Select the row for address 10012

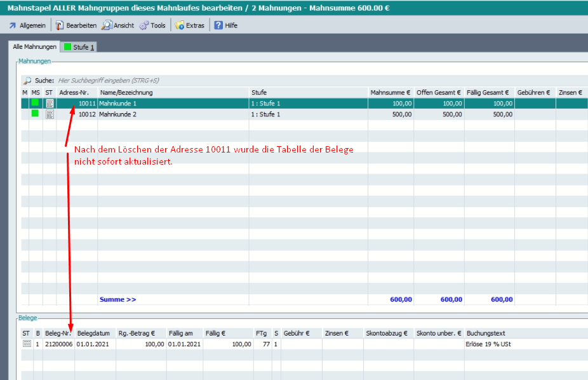(x=190, y=114)
